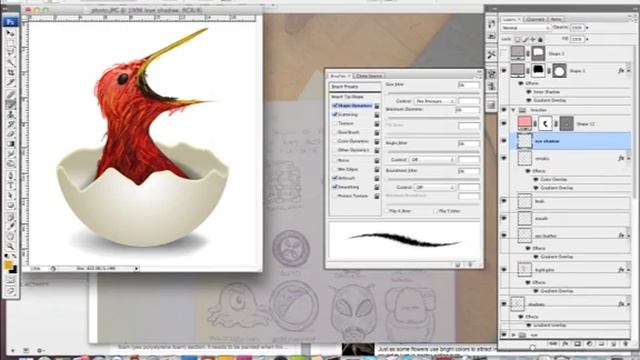Click the Size Jitter value field

[469, 85]
